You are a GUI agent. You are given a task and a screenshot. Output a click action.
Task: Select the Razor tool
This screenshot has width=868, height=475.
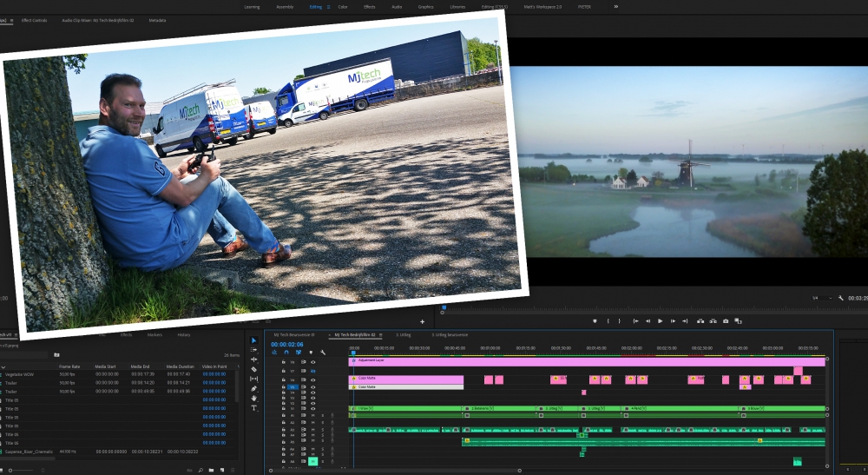pos(254,369)
